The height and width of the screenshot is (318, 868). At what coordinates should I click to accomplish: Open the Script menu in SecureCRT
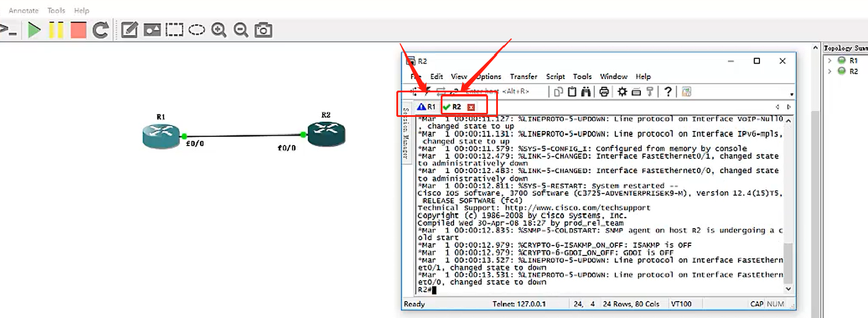[555, 77]
